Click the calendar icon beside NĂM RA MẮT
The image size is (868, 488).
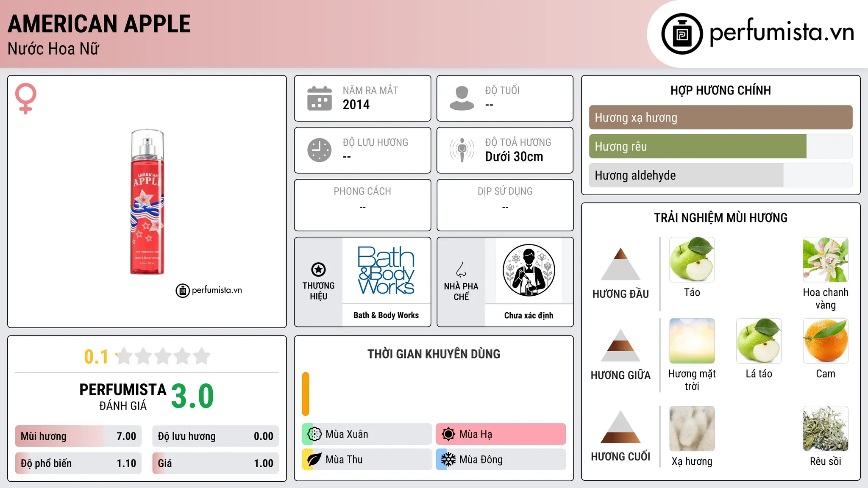tap(320, 98)
